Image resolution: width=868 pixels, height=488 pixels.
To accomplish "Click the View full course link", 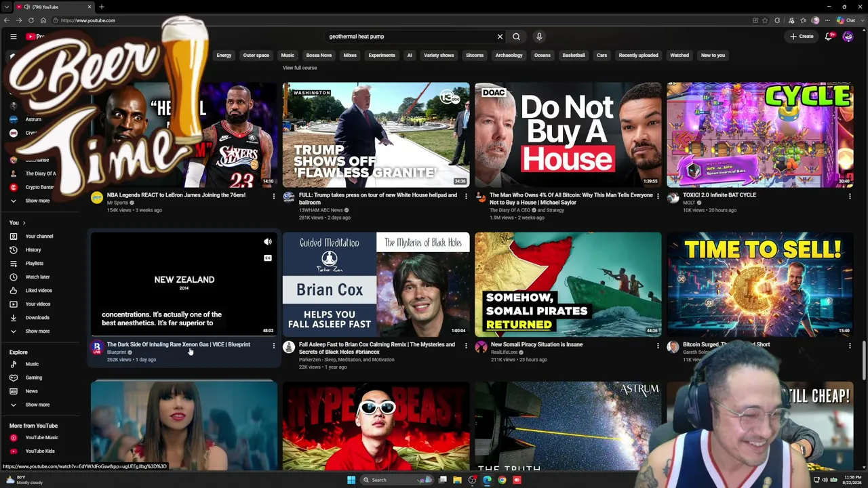I will coord(300,68).
